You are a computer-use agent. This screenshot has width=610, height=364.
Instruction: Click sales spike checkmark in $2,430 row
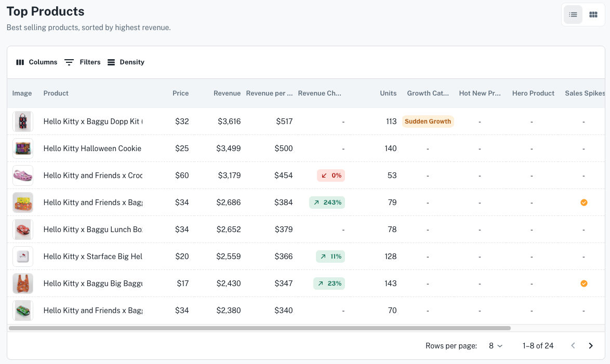click(x=584, y=284)
